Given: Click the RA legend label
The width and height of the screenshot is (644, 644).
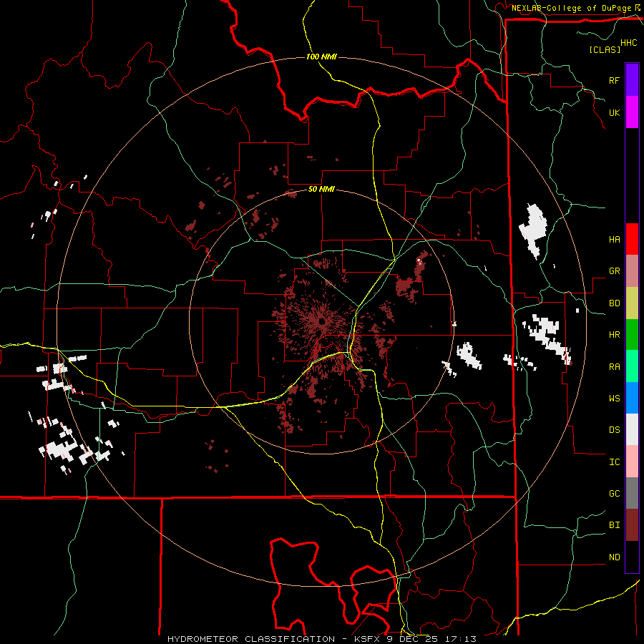Looking at the screenshot, I should point(614,366).
